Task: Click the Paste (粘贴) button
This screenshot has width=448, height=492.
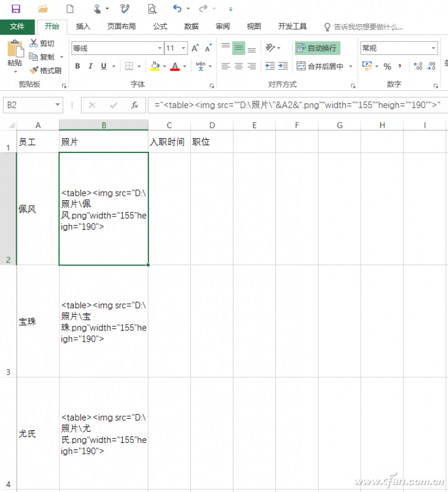Action: pos(14,55)
